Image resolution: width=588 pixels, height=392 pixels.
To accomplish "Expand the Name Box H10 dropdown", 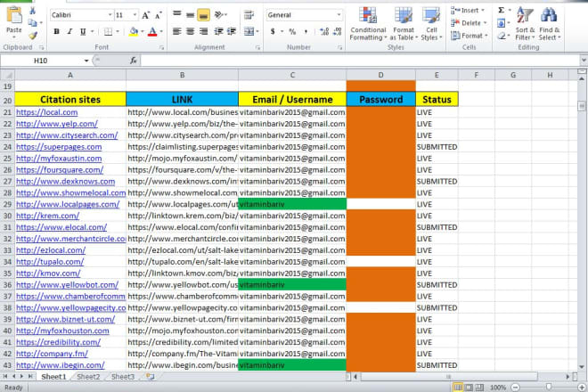I will (x=86, y=61).
